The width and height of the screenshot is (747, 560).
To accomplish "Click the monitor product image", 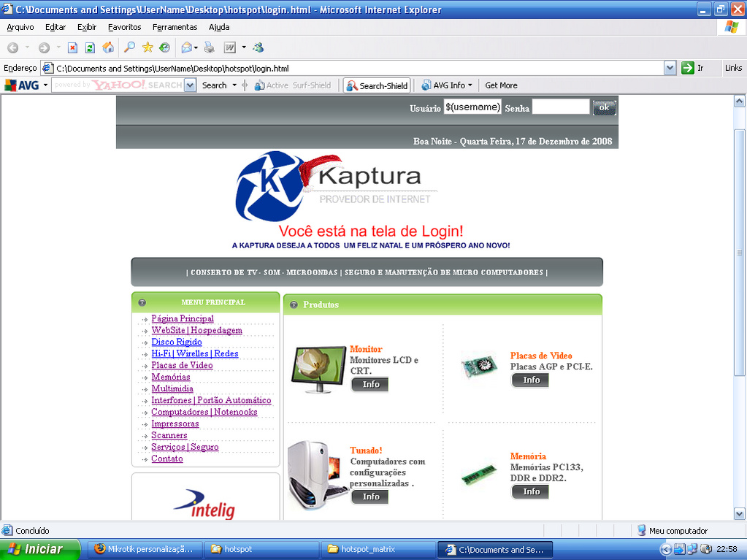I will (318, 369).
